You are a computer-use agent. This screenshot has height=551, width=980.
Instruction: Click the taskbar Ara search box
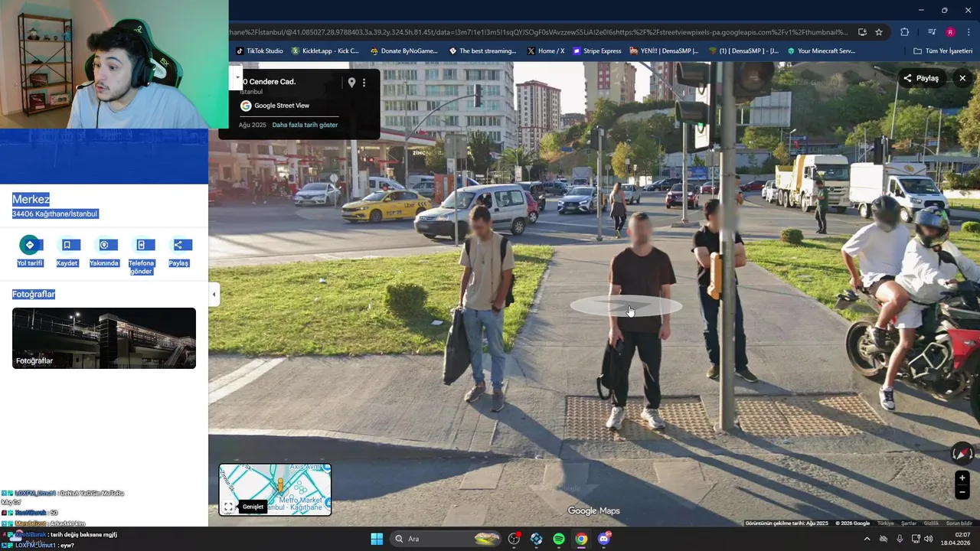pos(447,539)
